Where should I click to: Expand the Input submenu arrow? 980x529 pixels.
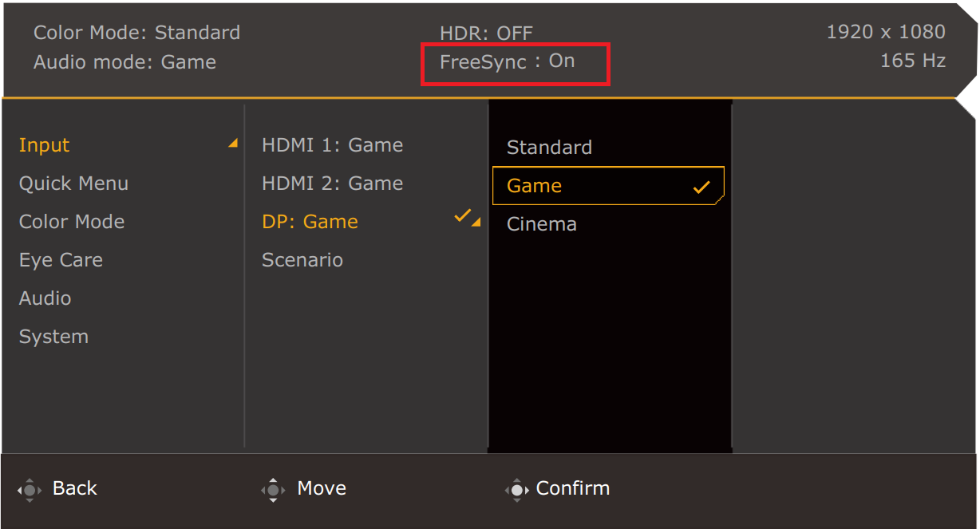(232, 144)
